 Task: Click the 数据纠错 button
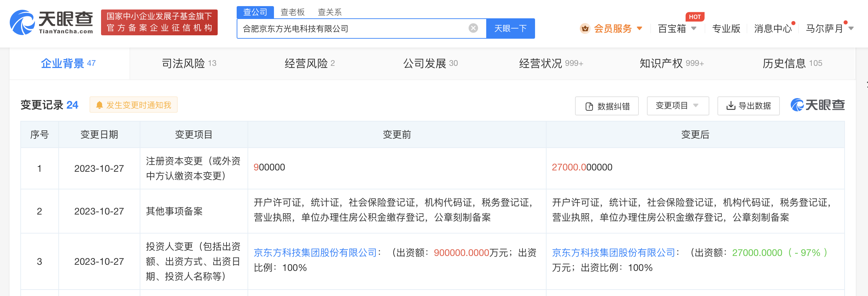click(607, 106)
